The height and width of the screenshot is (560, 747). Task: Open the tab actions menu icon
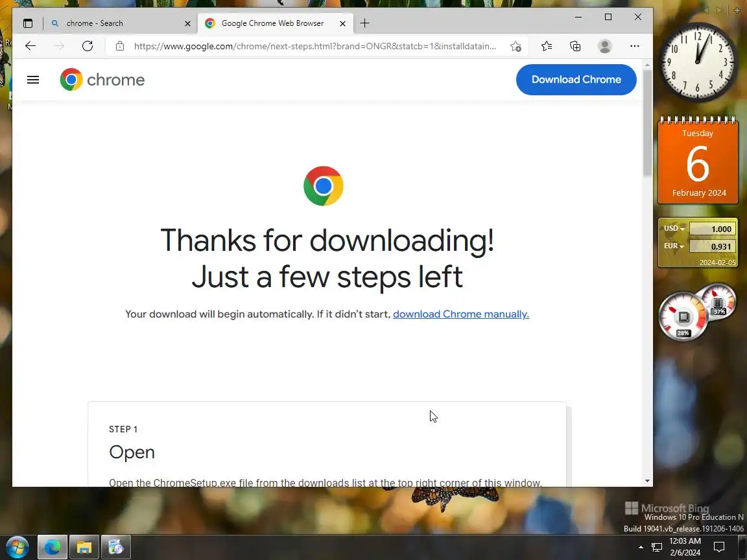pos(28,23)
